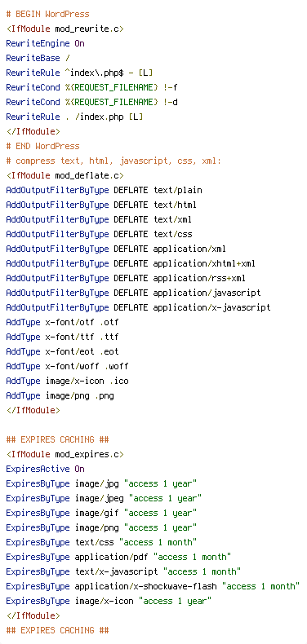Click the ExpiresByType text/css line

coord(101,544)
